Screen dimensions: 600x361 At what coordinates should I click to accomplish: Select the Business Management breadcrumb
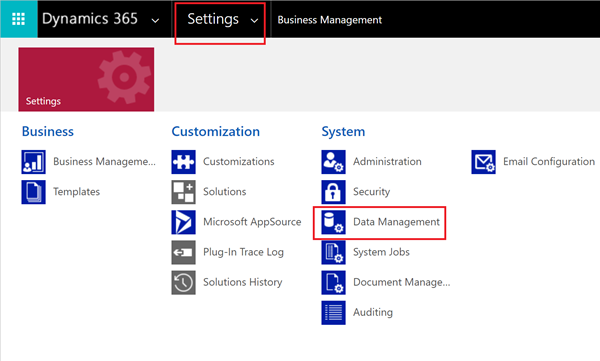[x=329, y=20]
